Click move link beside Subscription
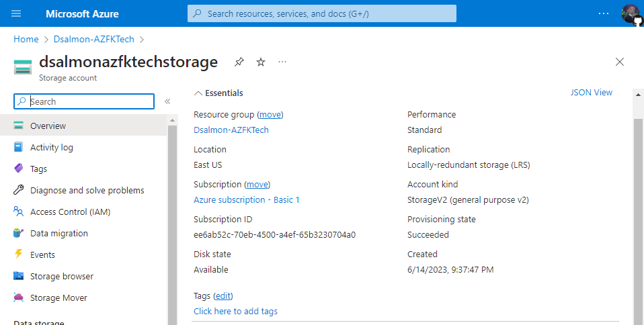644x325 pixels. (x=257, y=184)
